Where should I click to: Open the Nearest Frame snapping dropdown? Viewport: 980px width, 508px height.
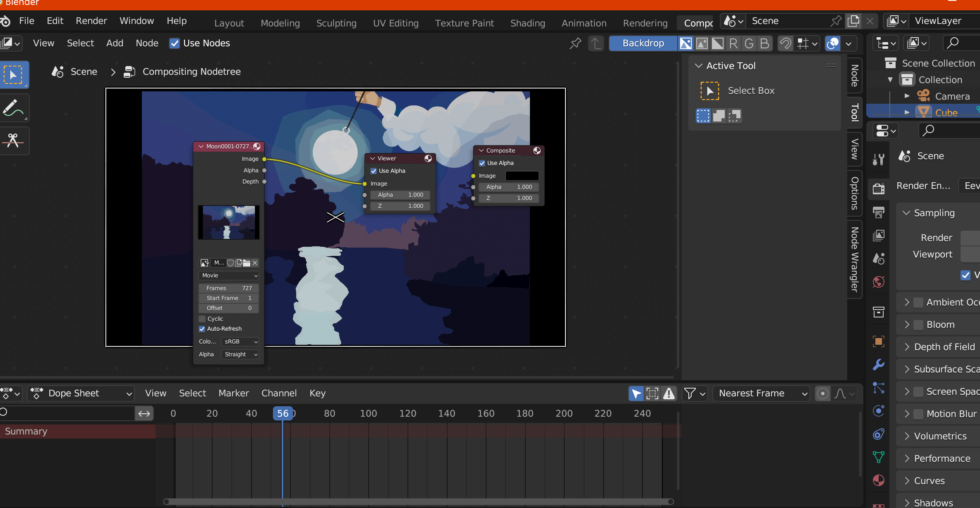tap(762, 393)
